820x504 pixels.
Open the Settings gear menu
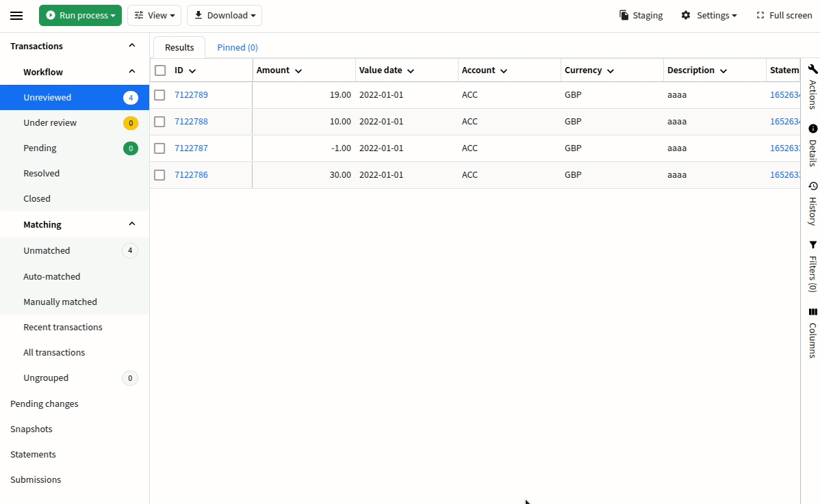click(x=708, y=15)
